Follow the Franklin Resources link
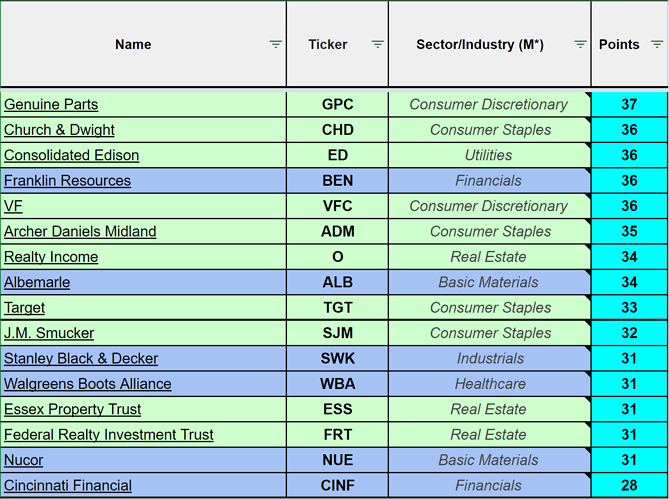This screenshot has width=669, height=499. click(67, 181)
